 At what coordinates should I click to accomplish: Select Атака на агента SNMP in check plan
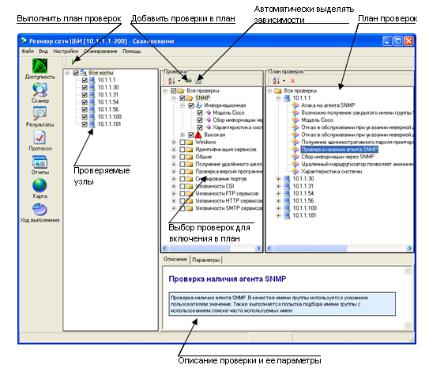tap(328, 105)
